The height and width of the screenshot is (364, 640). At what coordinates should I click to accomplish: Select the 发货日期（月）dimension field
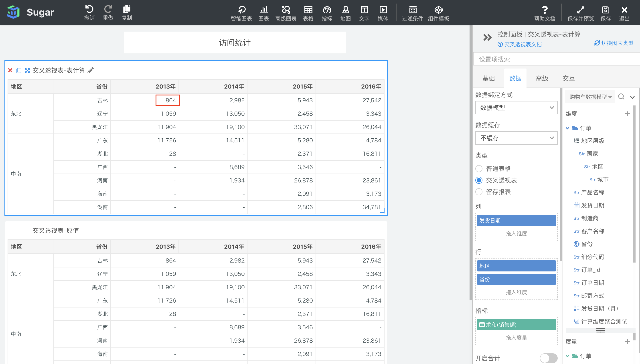coord(596,309)
